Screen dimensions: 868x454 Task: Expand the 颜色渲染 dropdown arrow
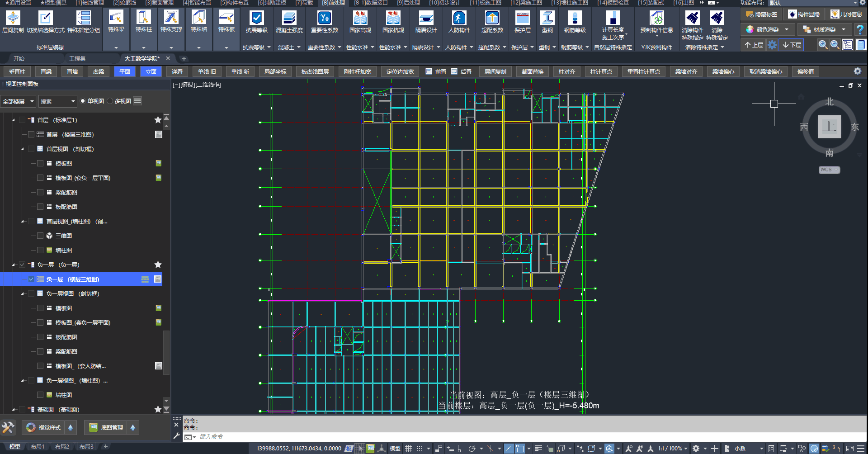(787, 29)
